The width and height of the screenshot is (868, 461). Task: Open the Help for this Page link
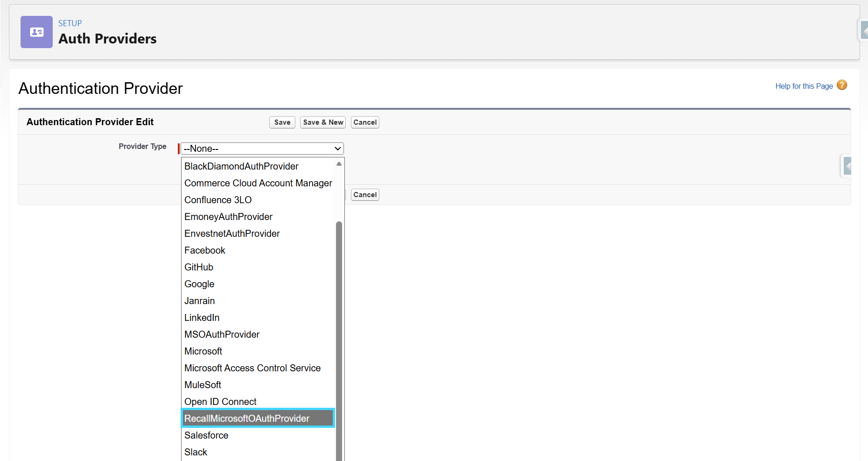(804, 86)
